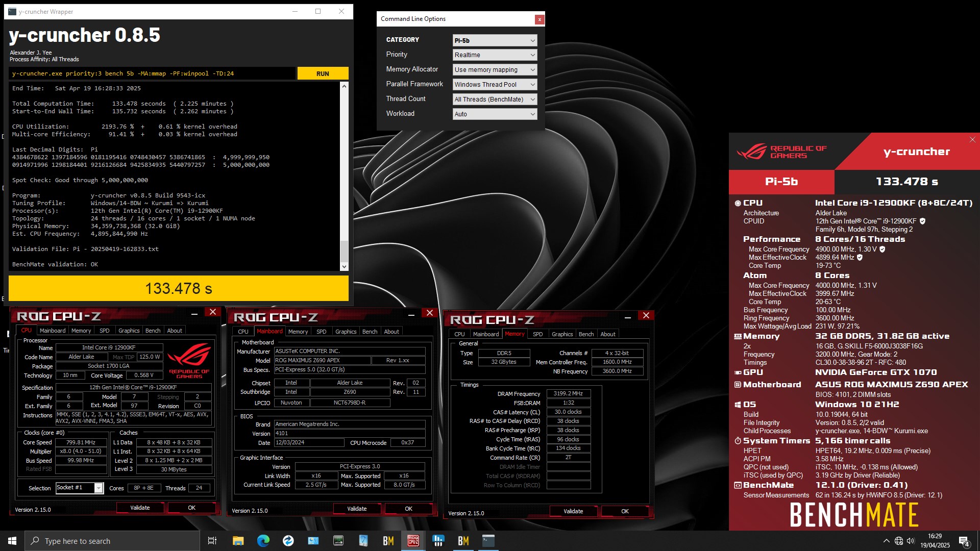Click OK in the CPU-Z Mainboard window
Viewport: 980px width, 551px height.
(408, 509)
